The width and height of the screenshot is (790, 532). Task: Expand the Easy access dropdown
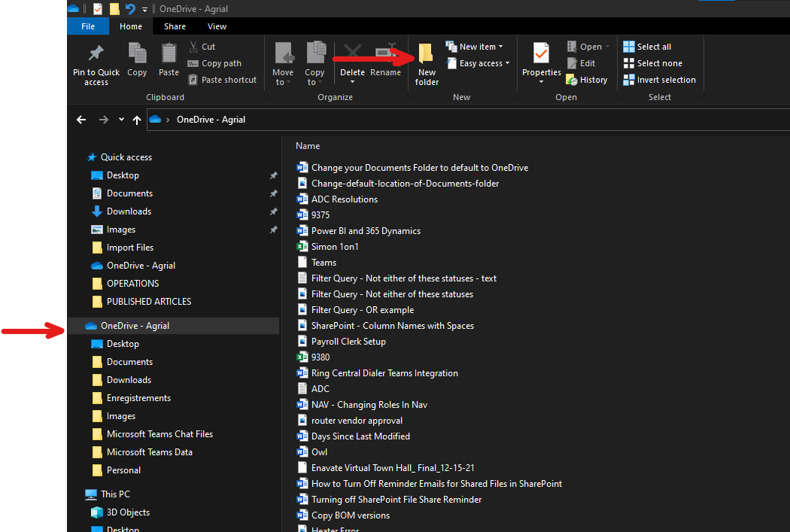pyautogui.click(x=478, y=63)
